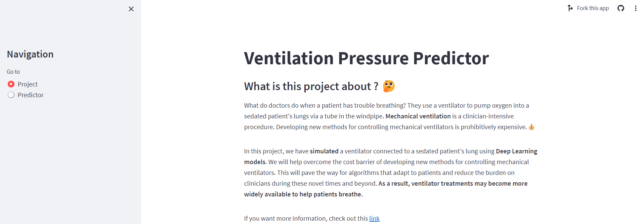
Task: Click the 'Navigation' heading in the sidebar
Action: click(30, 54)
